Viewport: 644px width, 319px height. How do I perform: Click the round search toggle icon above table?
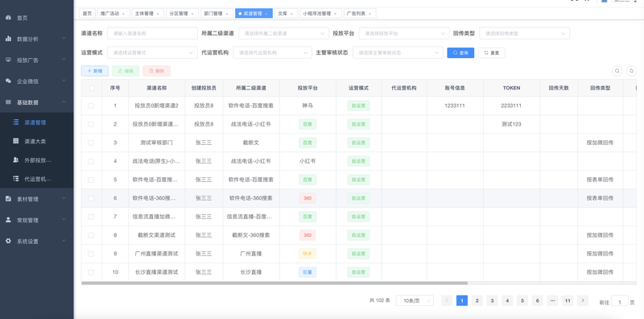tap(617, 71)
